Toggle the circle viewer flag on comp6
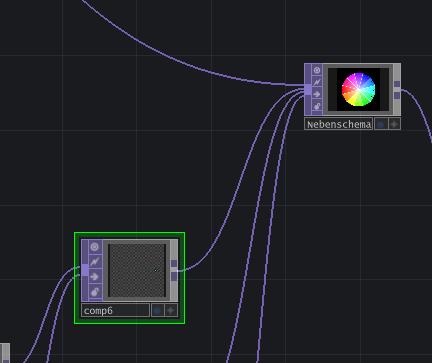The height and width of the screenshot is (363, 432). [x=95, y=247]
